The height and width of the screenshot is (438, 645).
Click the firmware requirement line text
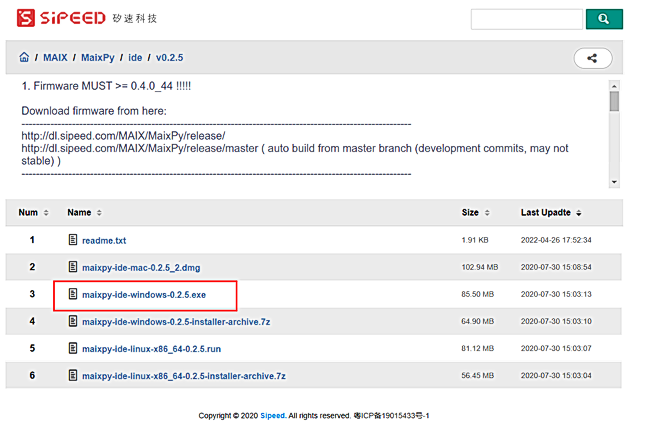click(x=106, y=86)
